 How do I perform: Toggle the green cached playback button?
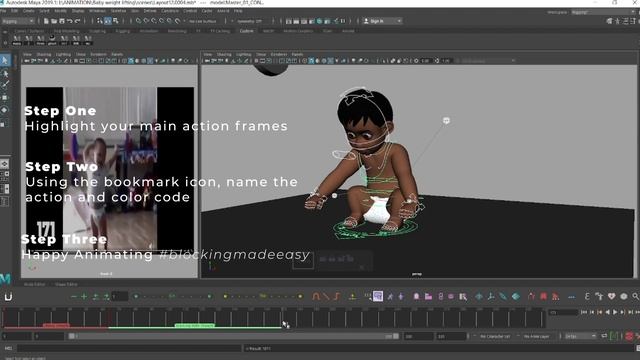coord(613,336)
